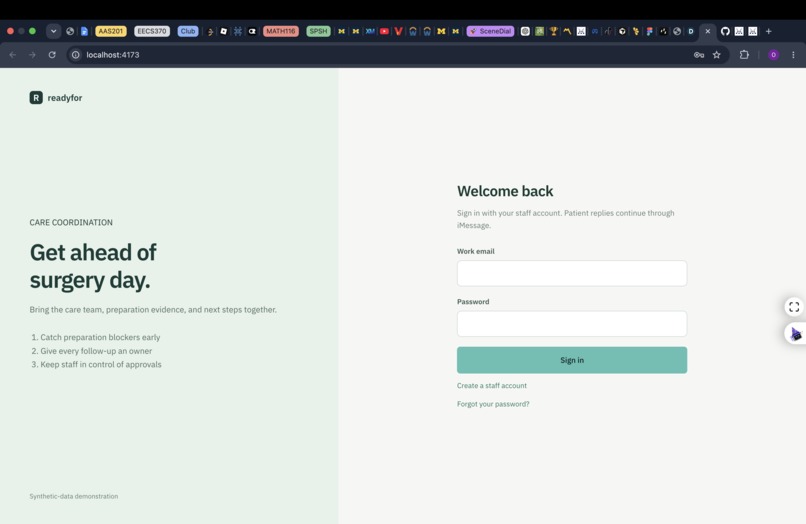Click "Keep staff in control of approvals"
The image size is (806, 524).
[101, 365]
